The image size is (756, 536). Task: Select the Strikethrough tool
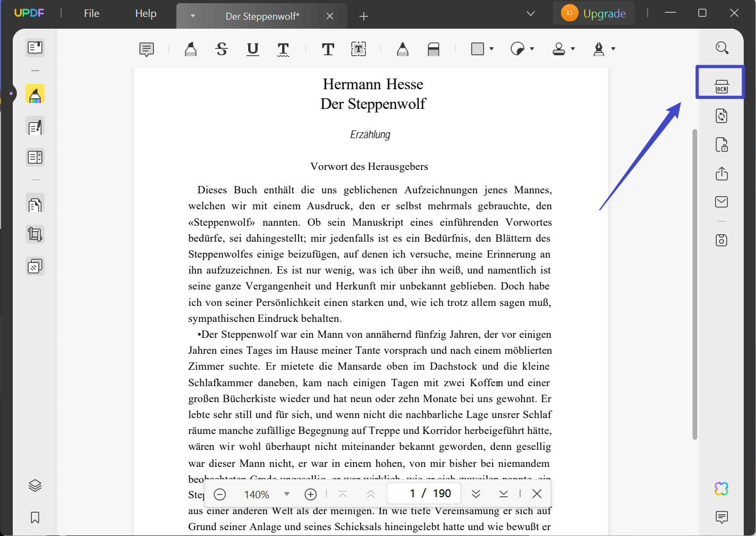click(222, 49)
